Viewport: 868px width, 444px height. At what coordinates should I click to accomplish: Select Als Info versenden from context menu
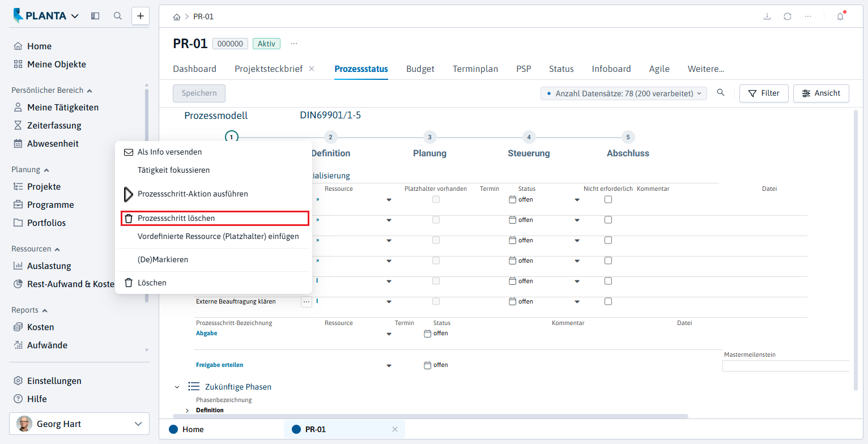(x=214, y=152)
